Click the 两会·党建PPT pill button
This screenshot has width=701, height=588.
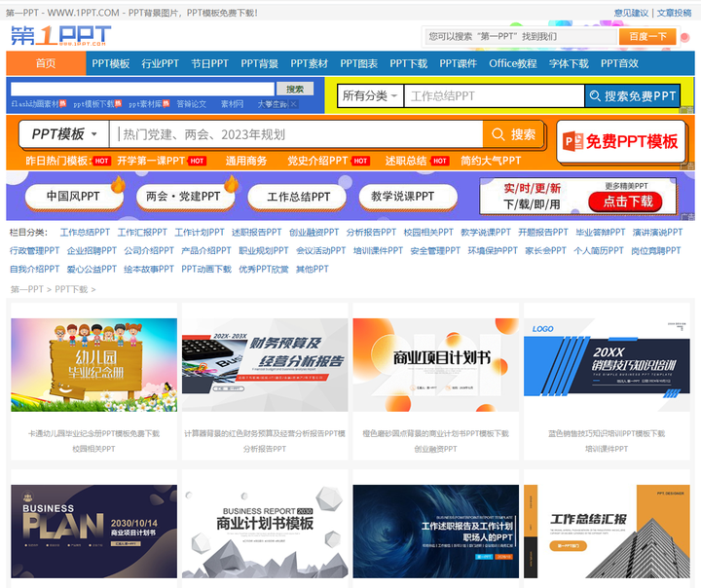pos(184,197)
